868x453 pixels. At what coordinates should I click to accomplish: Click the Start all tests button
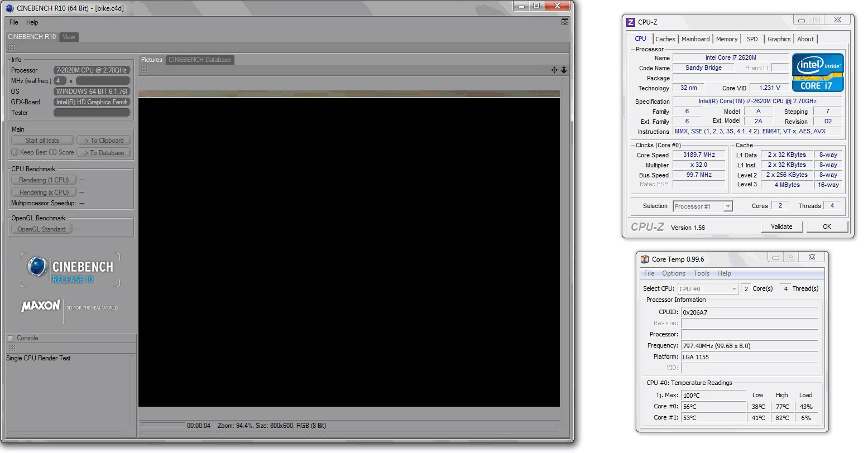[42, 141]
